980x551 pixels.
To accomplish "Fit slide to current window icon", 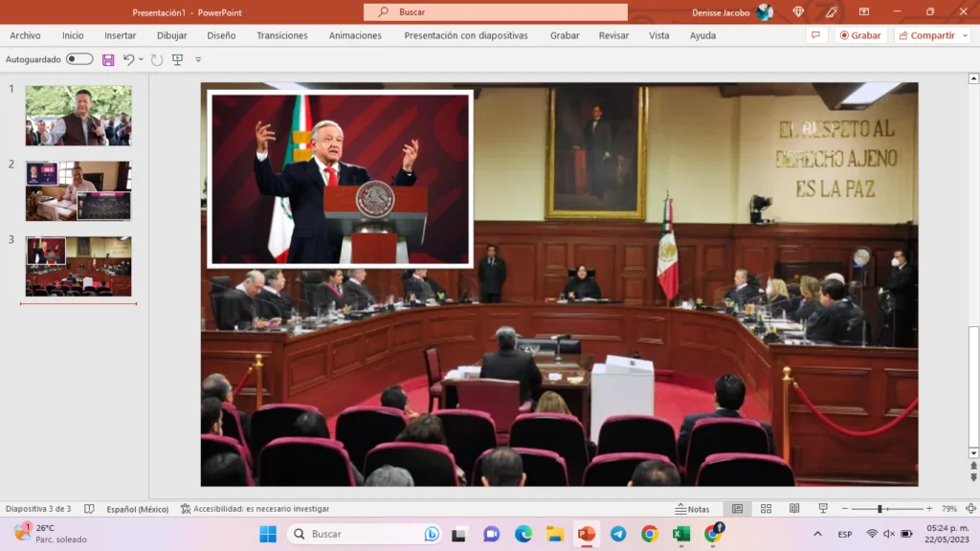I will (970, 509).
